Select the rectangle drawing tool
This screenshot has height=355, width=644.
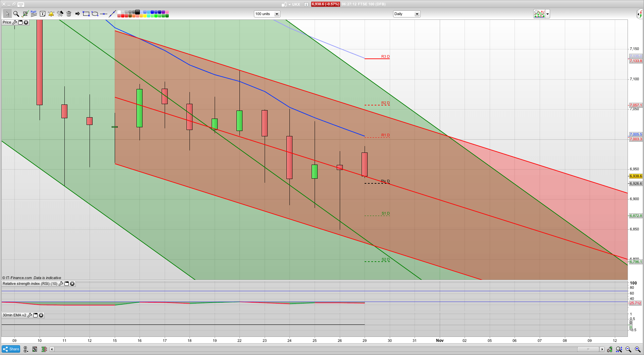point(86,14)
